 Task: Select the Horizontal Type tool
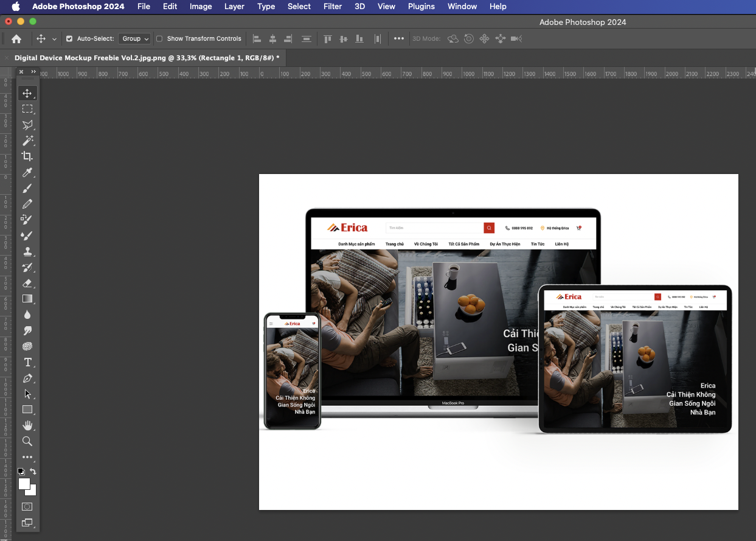coord(27,362)
